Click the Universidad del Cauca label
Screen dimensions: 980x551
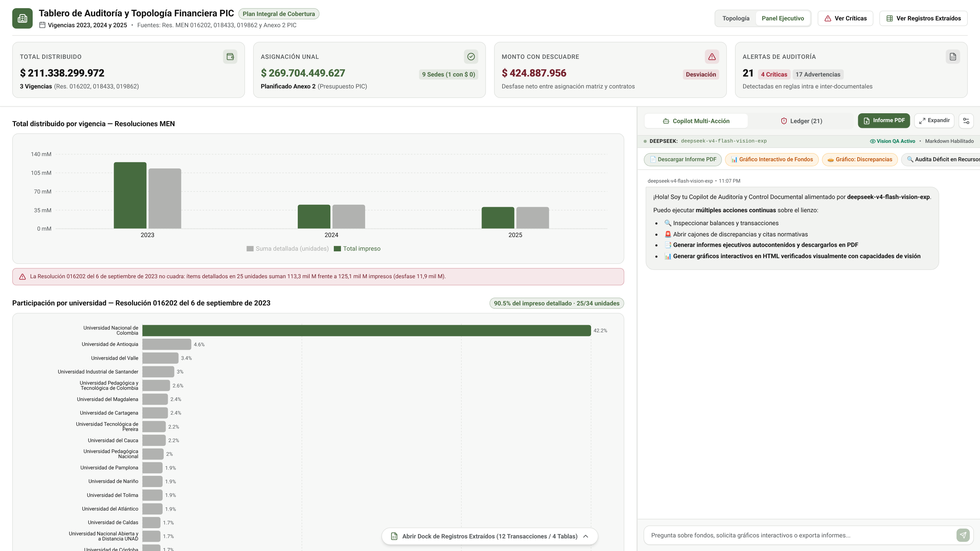pos(113,440)
